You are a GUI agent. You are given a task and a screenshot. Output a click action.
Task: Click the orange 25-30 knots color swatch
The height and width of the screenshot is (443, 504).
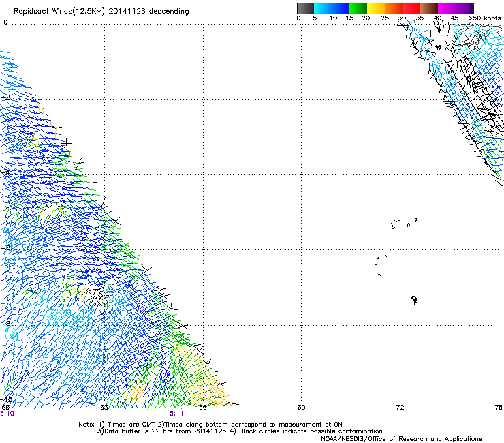pos(394,8)
